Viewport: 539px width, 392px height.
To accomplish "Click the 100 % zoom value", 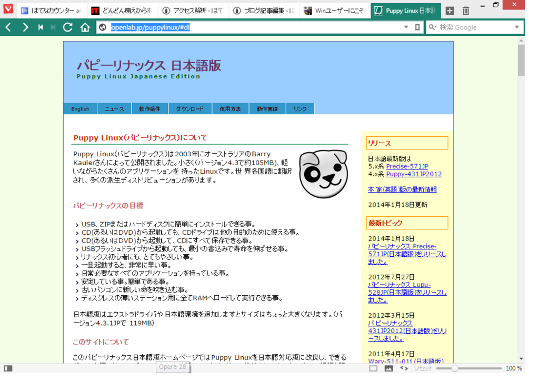I will (514, 368).
